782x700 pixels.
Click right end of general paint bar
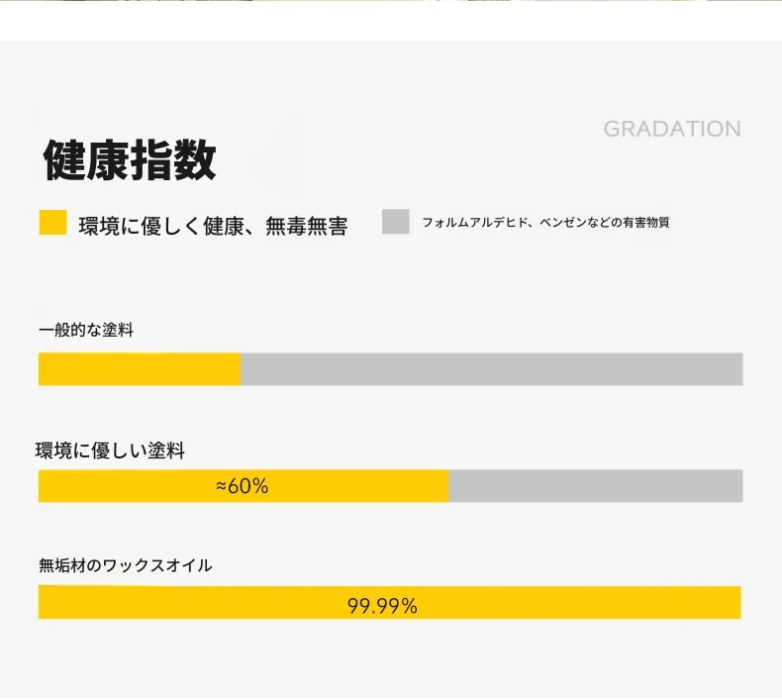pos(740,369)
